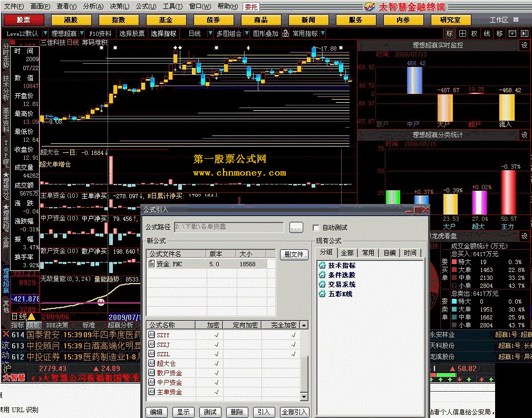The image size is (532, 418).
Task: Click the mail icon next to 工作区
Action: [516, 20]
